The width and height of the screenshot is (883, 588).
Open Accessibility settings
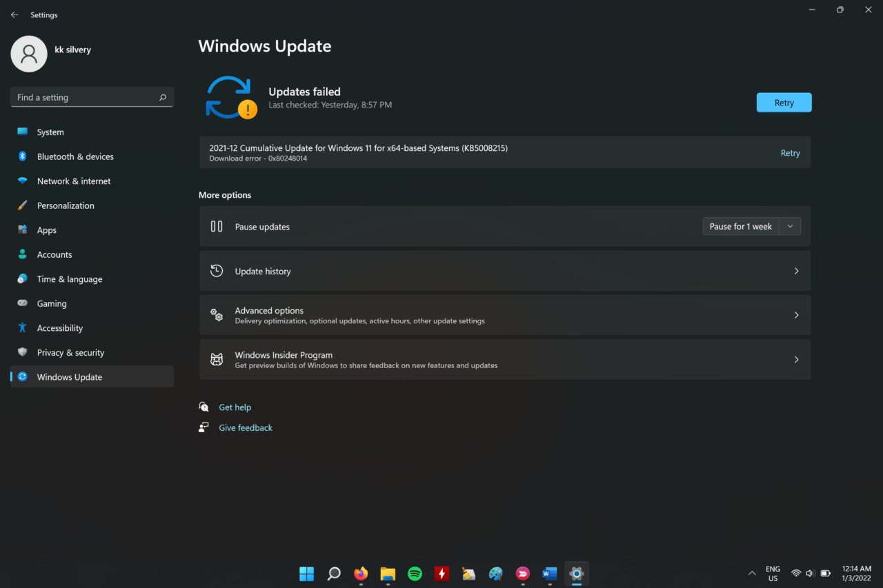tap(92, 328)
